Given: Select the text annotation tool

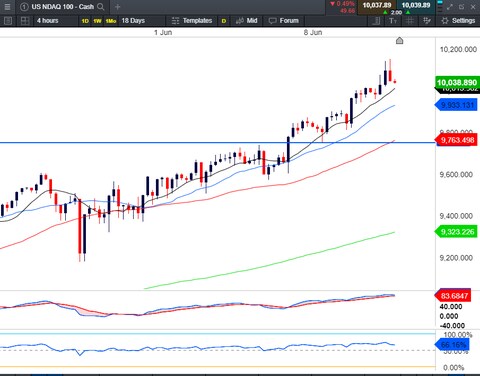Looking at the screenshot, I should [x=393, y=21].
